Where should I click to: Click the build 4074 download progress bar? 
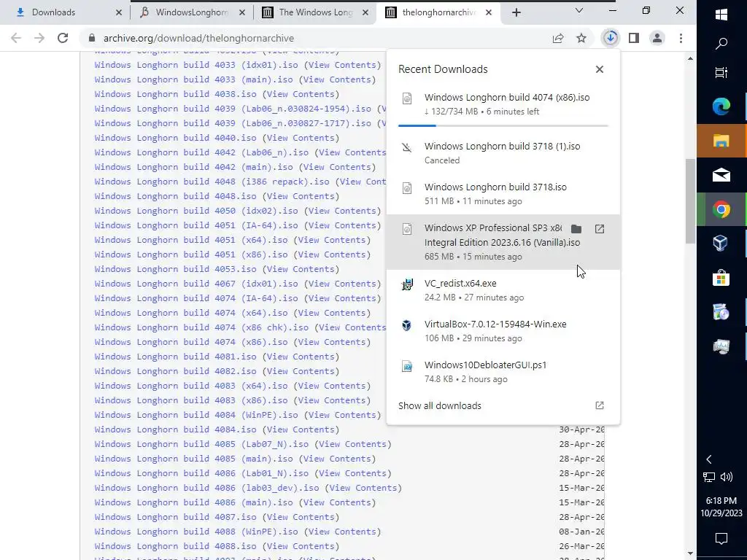(503, 125)
